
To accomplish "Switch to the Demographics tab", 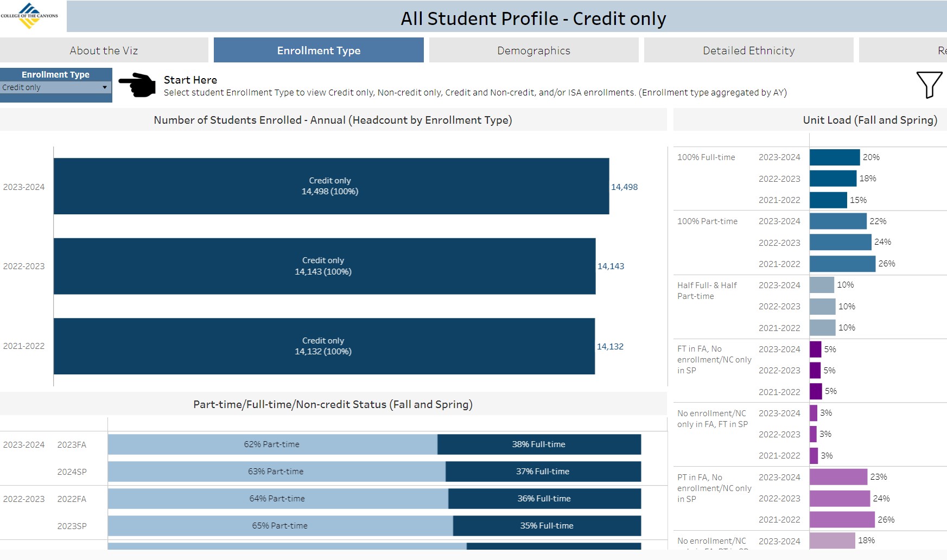I will tap(533, 50).
